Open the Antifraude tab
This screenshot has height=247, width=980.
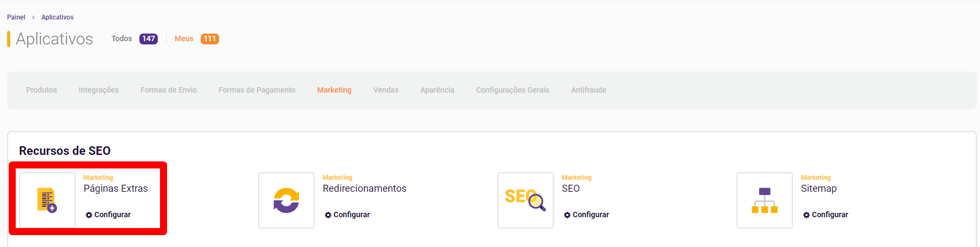[x=588, y=90]
